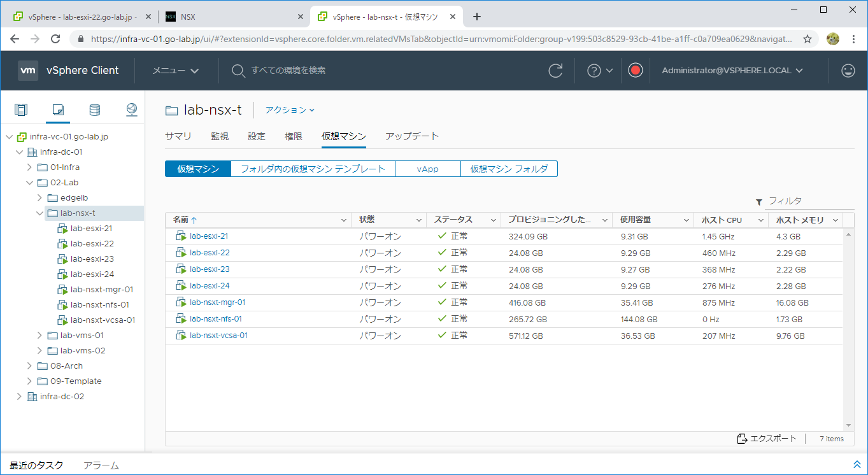
Task: Open the メニュー dropdown
Action: [176, 71]
